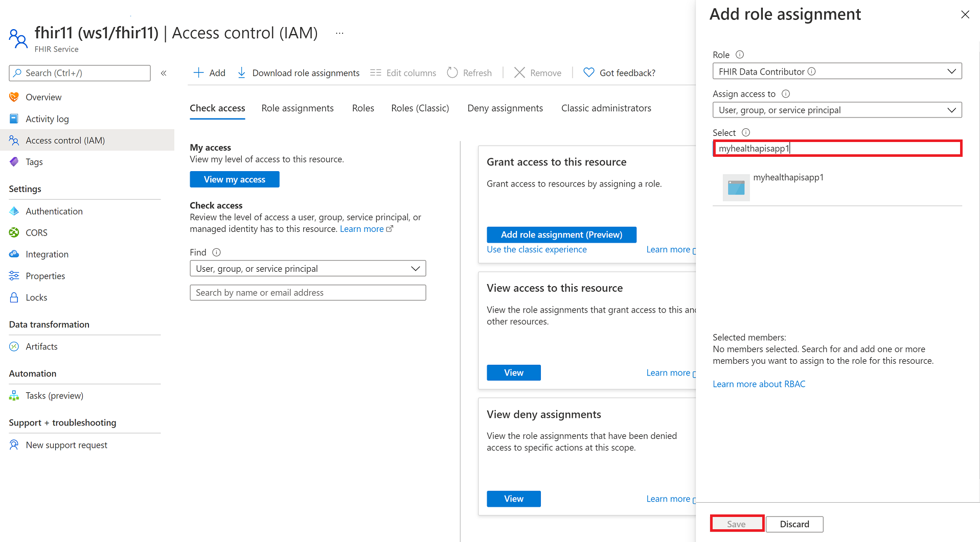Open the Find dropdown under Check access
The height and width of the screenshot is (542, 980).
308,268
